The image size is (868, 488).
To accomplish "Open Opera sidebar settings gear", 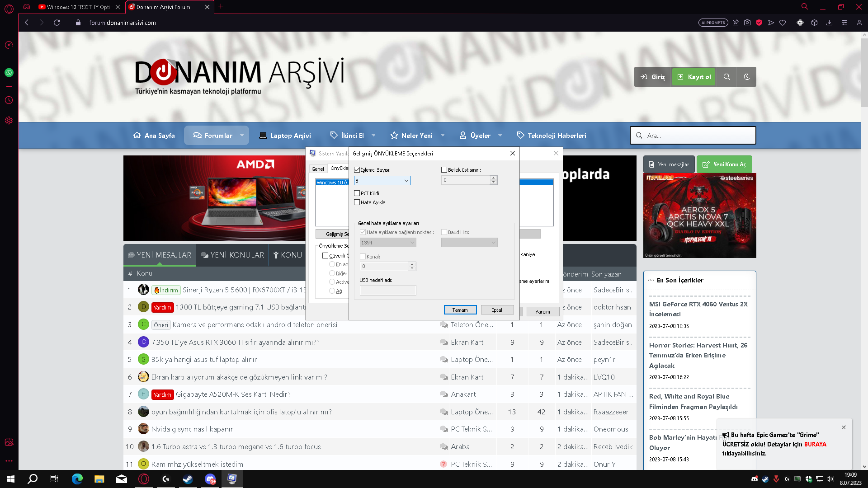I will [x=9, y=121].
